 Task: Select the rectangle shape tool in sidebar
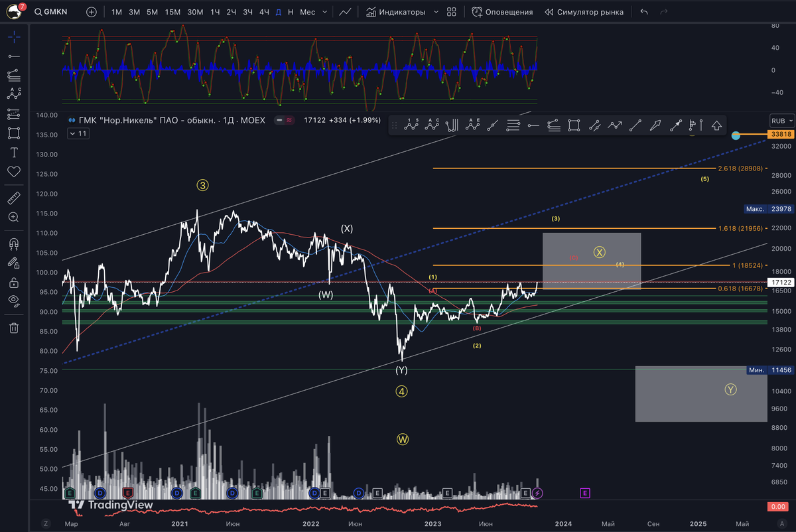tap(14, 133)
